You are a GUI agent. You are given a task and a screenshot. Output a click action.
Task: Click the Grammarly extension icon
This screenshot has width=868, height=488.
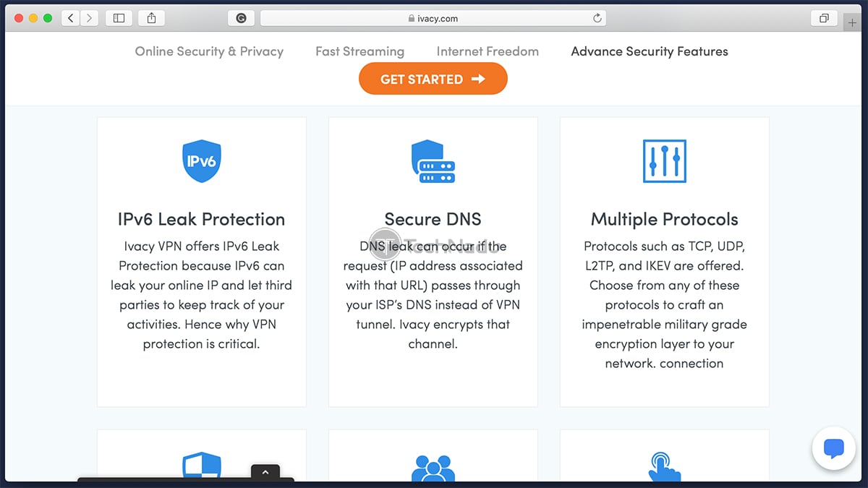[241, 18]
